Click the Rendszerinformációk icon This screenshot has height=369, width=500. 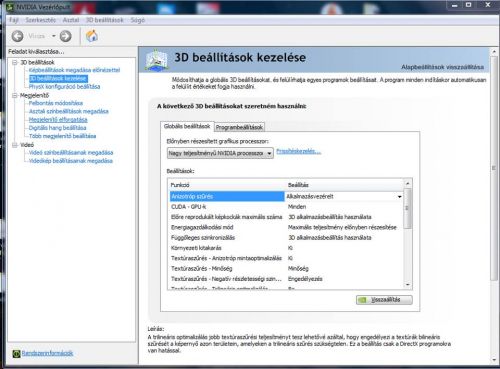click(x=16, y=353)
